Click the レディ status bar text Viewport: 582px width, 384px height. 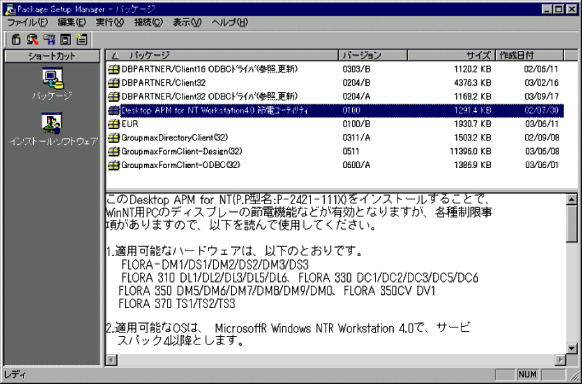(15, 375)
